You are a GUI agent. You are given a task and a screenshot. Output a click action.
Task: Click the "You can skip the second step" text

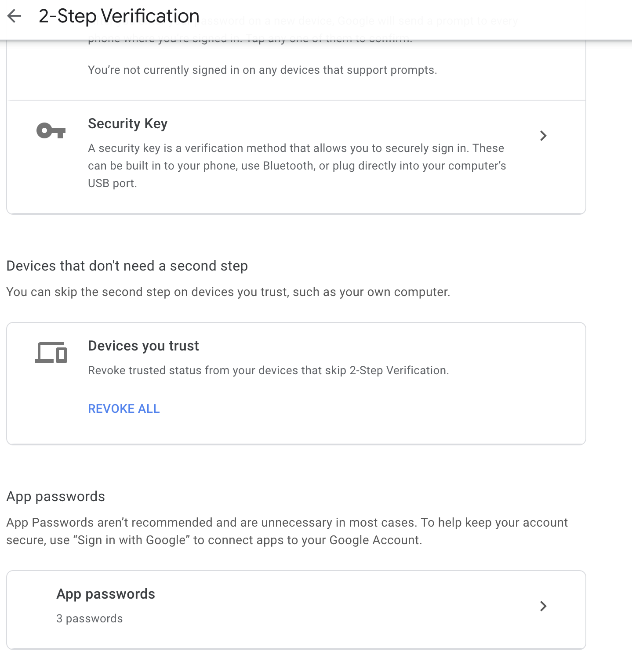(x=228, y=292)
